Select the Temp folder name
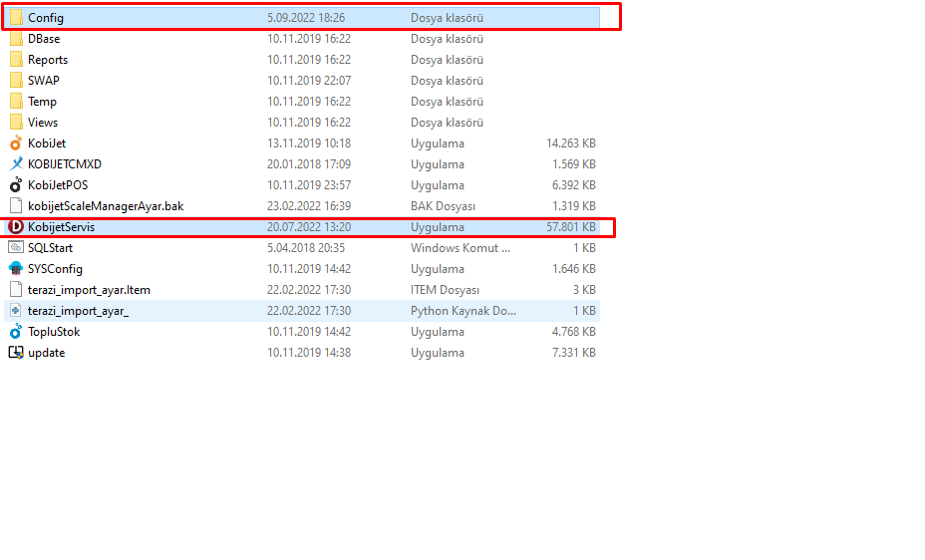925x560 pixels. pos(43,102)
